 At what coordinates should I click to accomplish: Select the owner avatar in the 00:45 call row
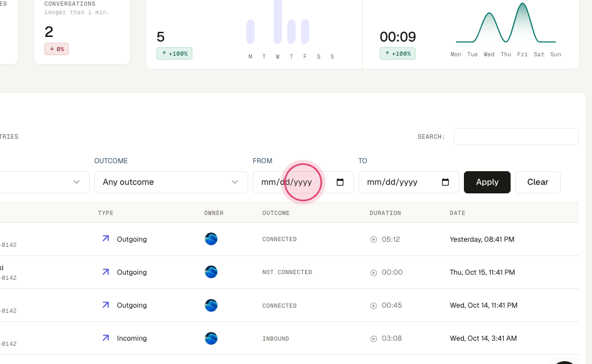211,305
